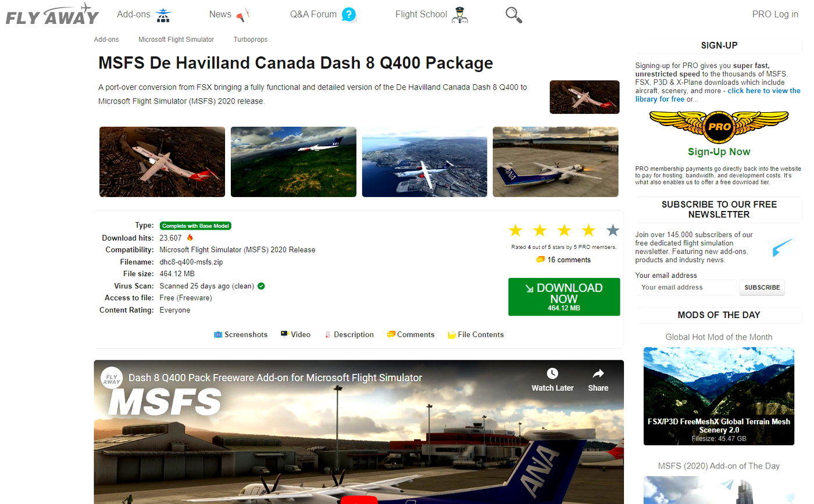Image resolution: width=814 pixels, height=504 pixels.
Task: Open the ANA Dash 8 screenshot thumbnail
Action: pos(555,162)
